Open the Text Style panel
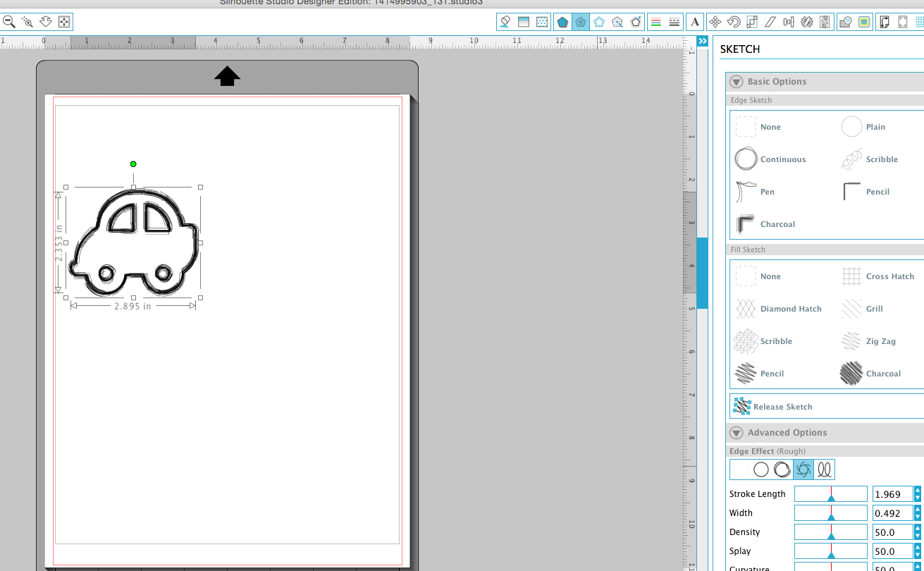The height and width of the screenshot is (571, 924). coord(695,22)
